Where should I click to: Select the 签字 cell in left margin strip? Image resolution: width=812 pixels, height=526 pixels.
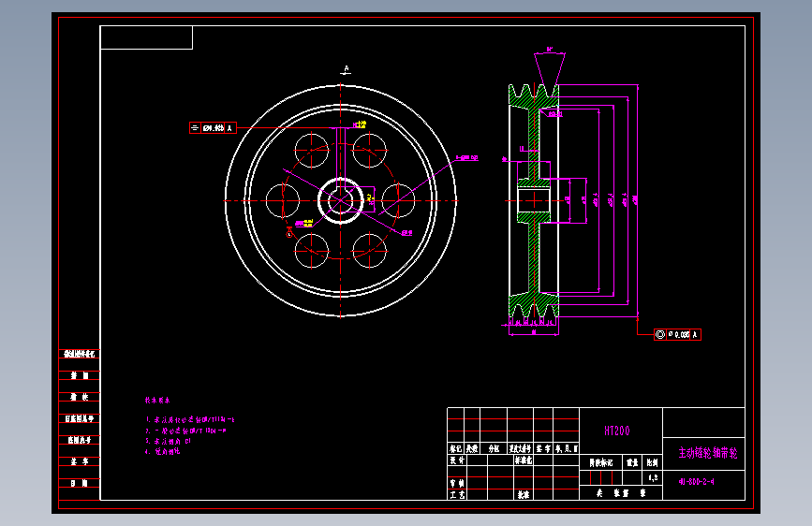80,461
